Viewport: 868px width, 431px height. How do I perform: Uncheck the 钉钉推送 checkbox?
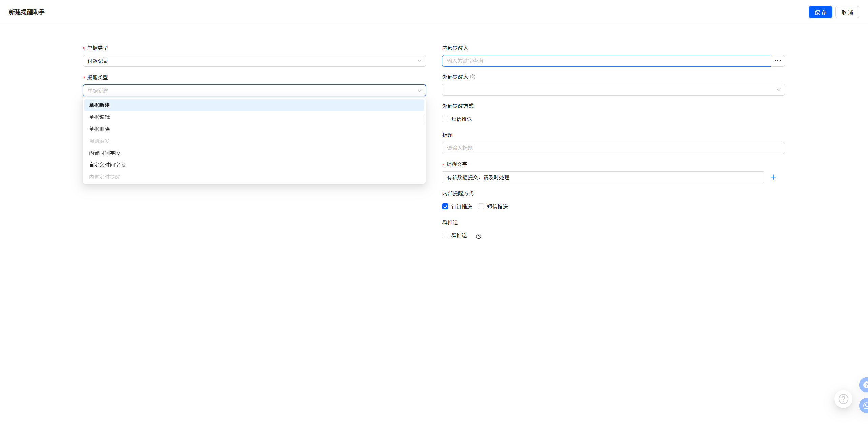(x=445, y=207)
